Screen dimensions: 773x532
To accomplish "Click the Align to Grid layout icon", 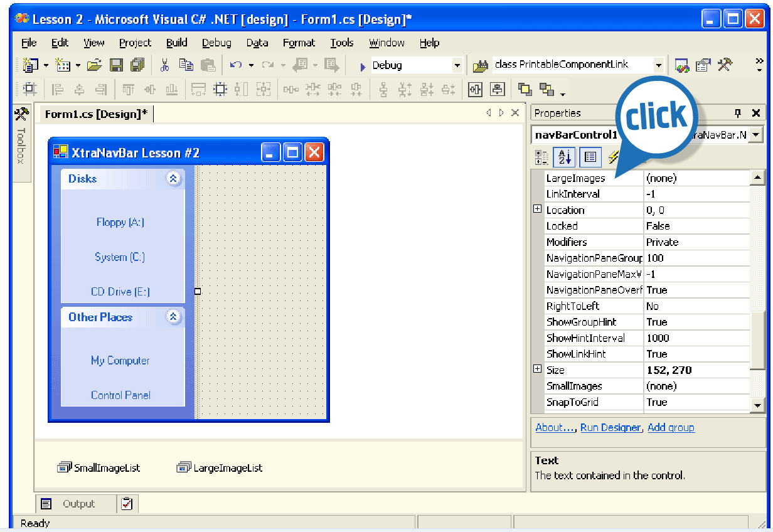I will point(30,89).
